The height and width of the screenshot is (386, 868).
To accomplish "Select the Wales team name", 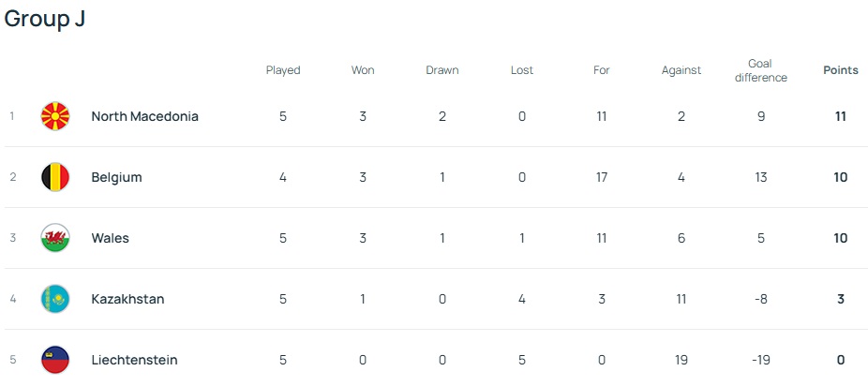I will pyautogui.click(x=110, y=238).
